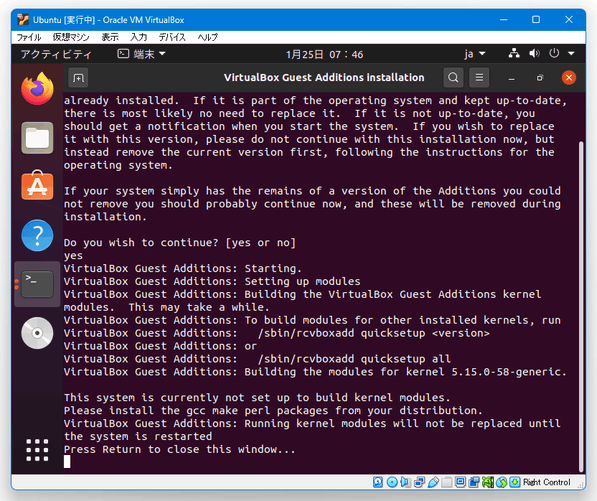Click the USB devices status icon

[x=433, y=482]
